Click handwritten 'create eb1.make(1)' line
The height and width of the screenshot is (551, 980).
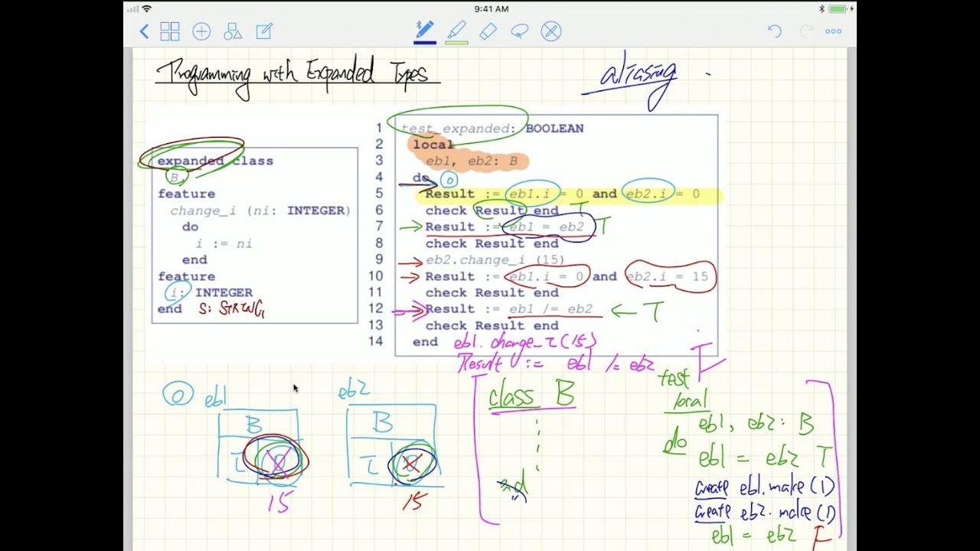pyautogui.click(x=764, y=487)
